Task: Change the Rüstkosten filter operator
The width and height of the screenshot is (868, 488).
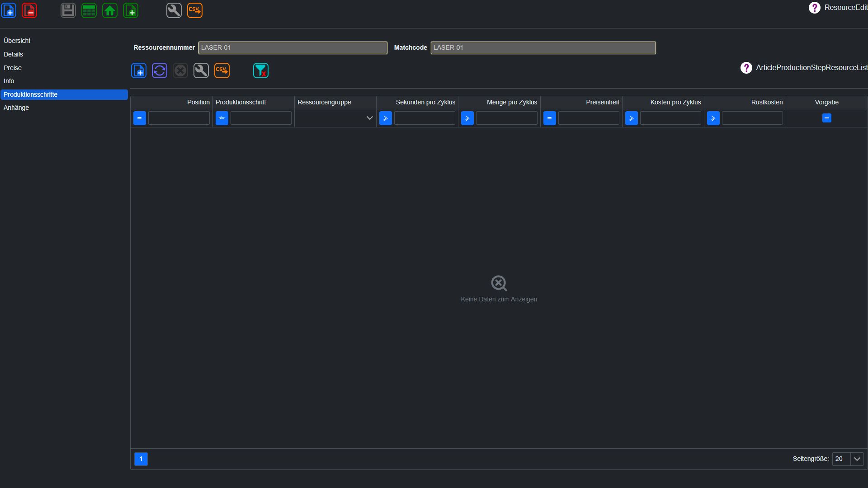Action: [x=713, y=118]
